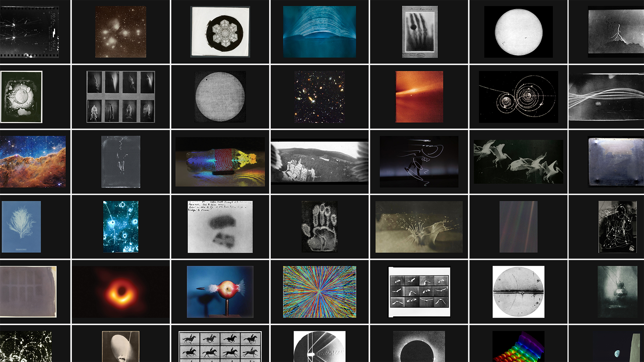
Task: Click the flying pelicans chronophotograph
Action: coord(518,162)
